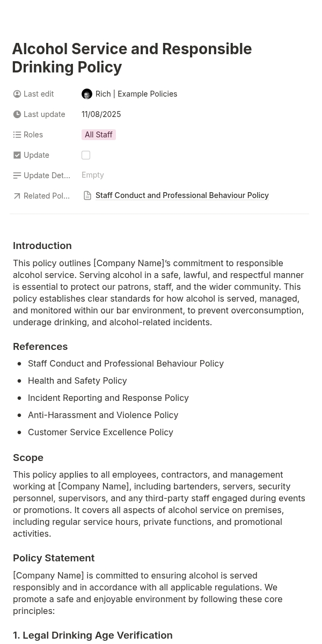Click the page title Alcohol Service policy

coord(132,58)
